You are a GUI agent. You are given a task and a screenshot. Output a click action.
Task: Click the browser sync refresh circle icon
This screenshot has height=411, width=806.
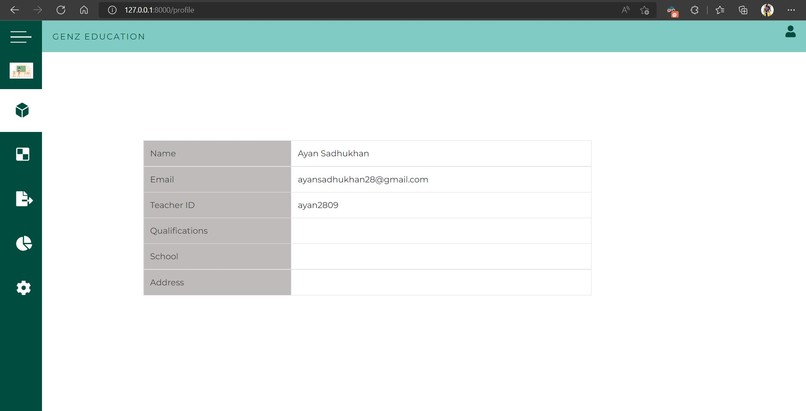[x=694, y=10]
